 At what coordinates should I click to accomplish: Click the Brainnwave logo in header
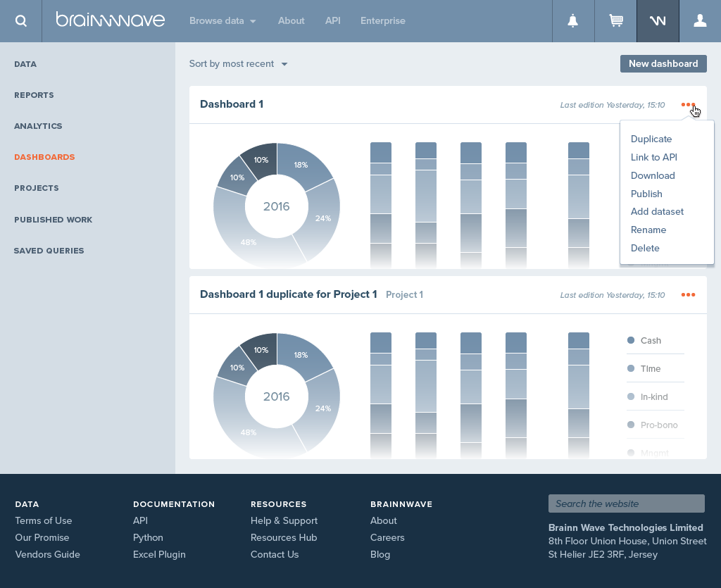[111, 20]
